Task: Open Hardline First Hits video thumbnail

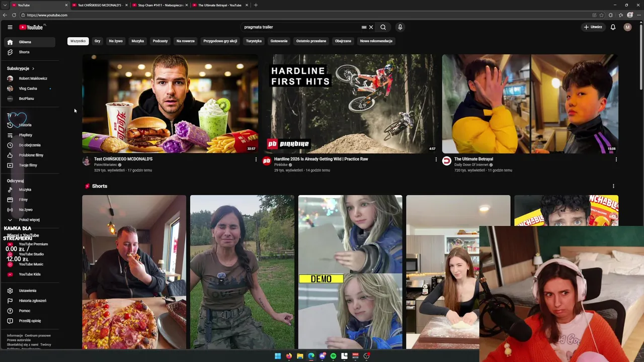Action: point(350,104)
